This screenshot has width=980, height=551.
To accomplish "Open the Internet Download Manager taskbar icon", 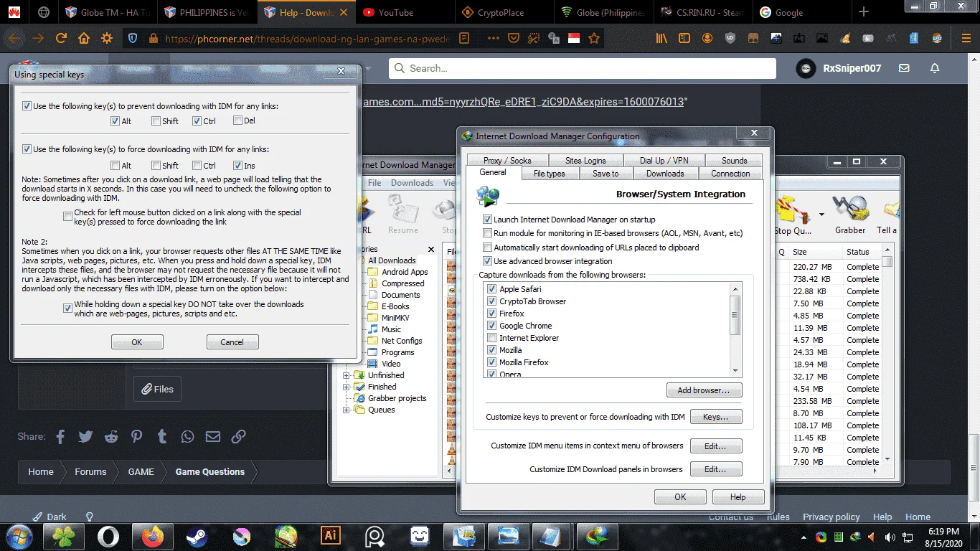I will tap(598, 536).
